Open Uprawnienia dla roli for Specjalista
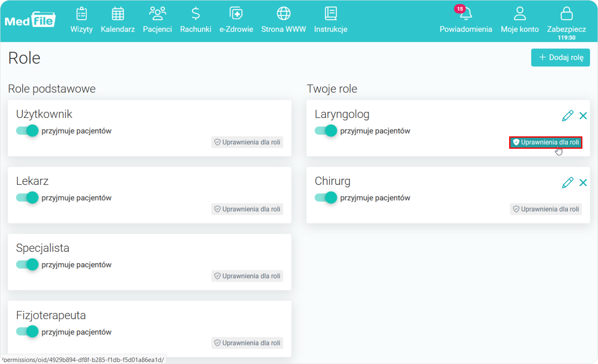 (x=247, y=276)
